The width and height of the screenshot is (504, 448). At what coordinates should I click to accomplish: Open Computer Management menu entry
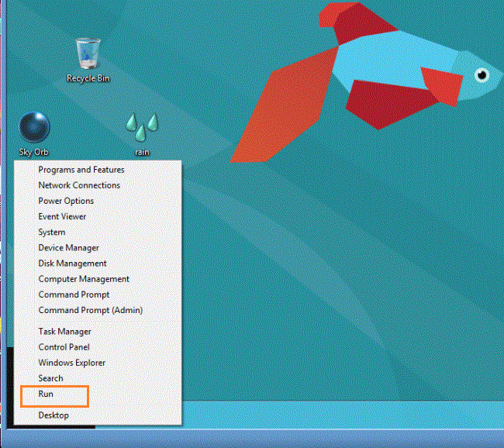pyautogui.click(x=98, y=279)
